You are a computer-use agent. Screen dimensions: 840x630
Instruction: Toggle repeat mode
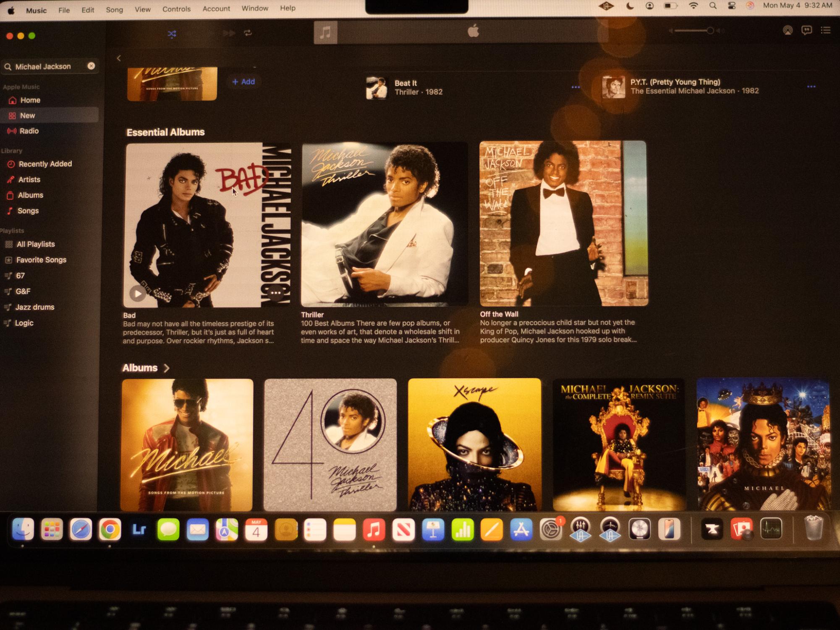[x=248, y=33]
